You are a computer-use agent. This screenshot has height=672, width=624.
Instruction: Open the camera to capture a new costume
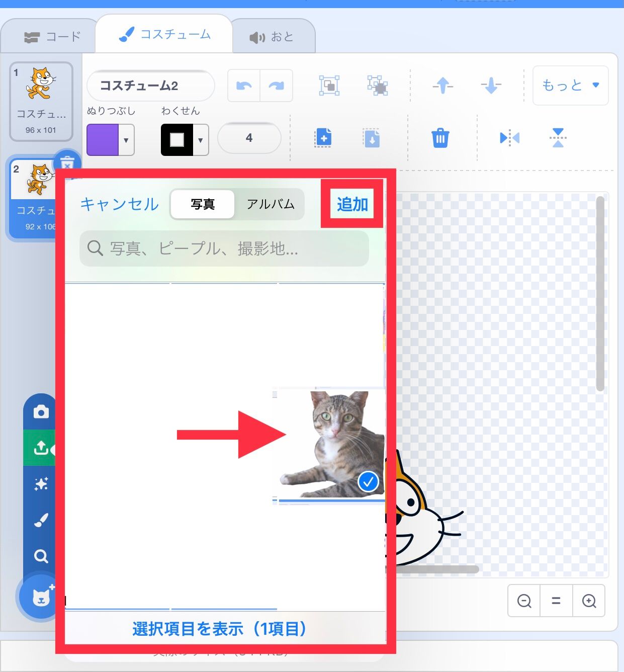[x=40, y=411]
